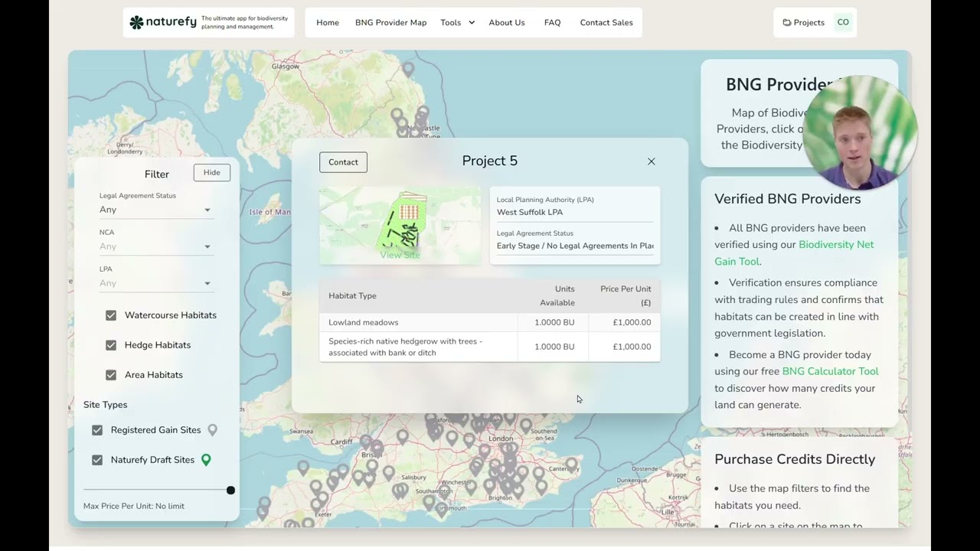
Task: Expand the Tools menu chevron
Action: [x=472, y=22]
